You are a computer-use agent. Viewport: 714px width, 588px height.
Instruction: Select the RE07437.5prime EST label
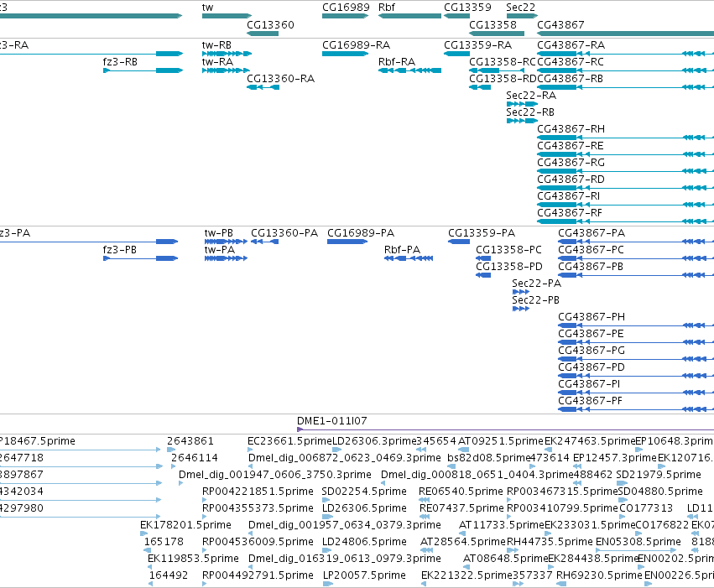pos(461,508)
